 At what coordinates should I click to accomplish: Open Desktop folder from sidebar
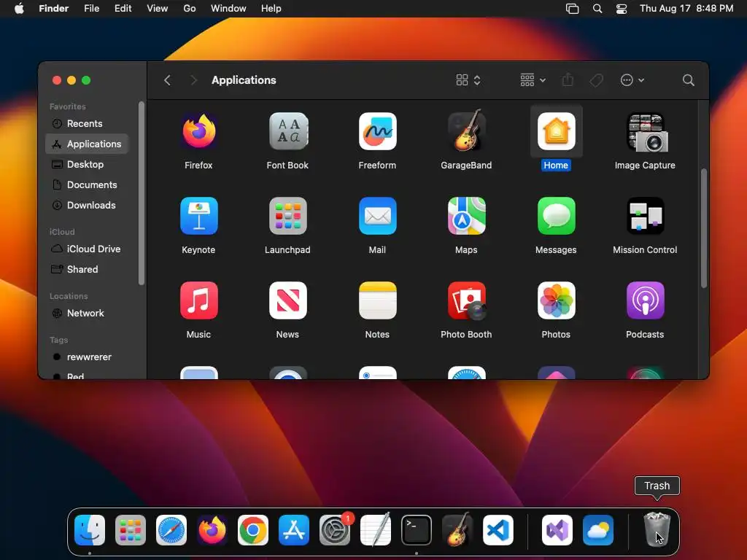pos(87,164)
